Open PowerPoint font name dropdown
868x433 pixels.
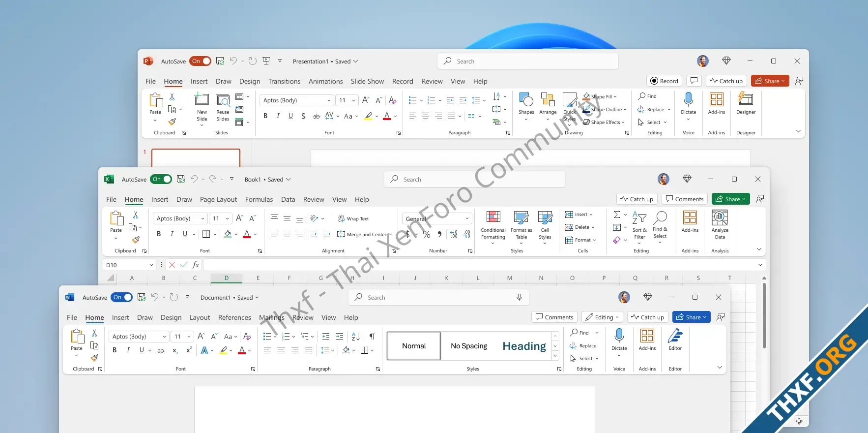pyautogui.click(x=329, y=100)
